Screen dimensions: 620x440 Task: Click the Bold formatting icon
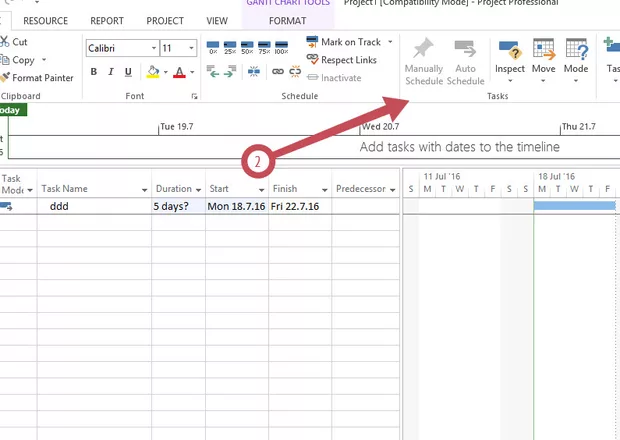pyautogui.click(x=94, y=72)
